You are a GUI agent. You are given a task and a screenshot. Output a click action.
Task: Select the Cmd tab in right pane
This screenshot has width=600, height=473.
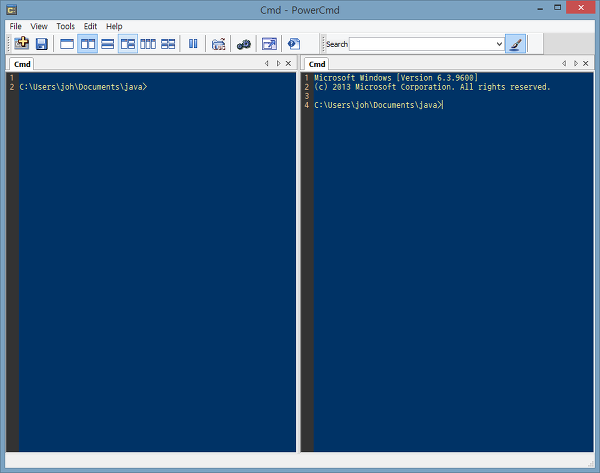click(x=316, y=64)
